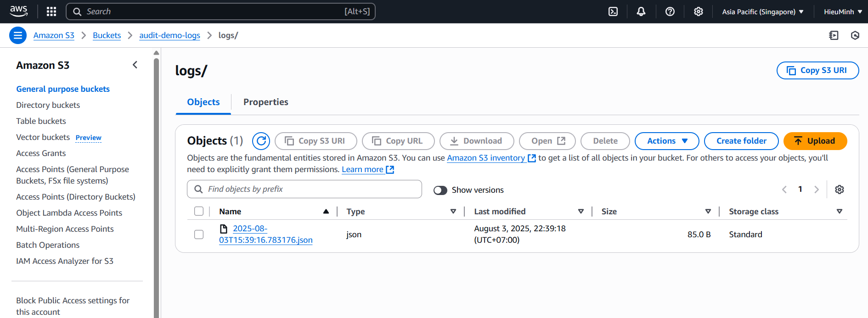The image size is (868, 318).
Task: Open the hexagon clock icon at top right
Action: click(x=855, y=35)
